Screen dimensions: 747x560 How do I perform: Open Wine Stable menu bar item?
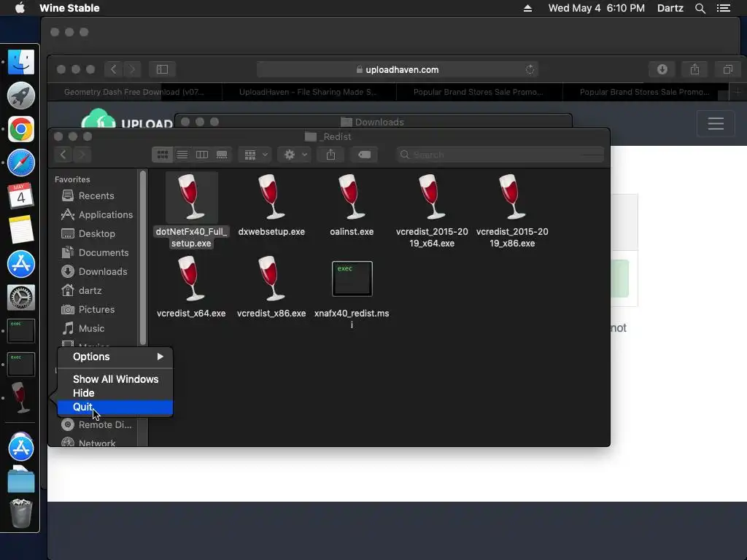69,8
